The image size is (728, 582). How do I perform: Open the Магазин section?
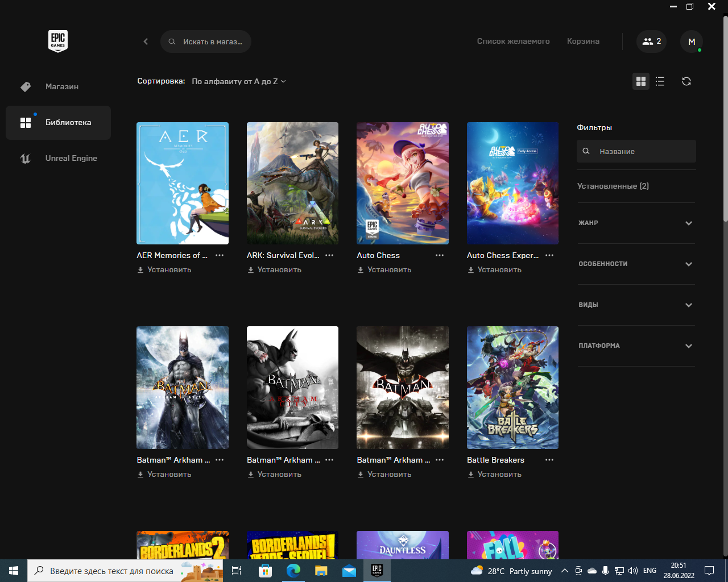58,86
